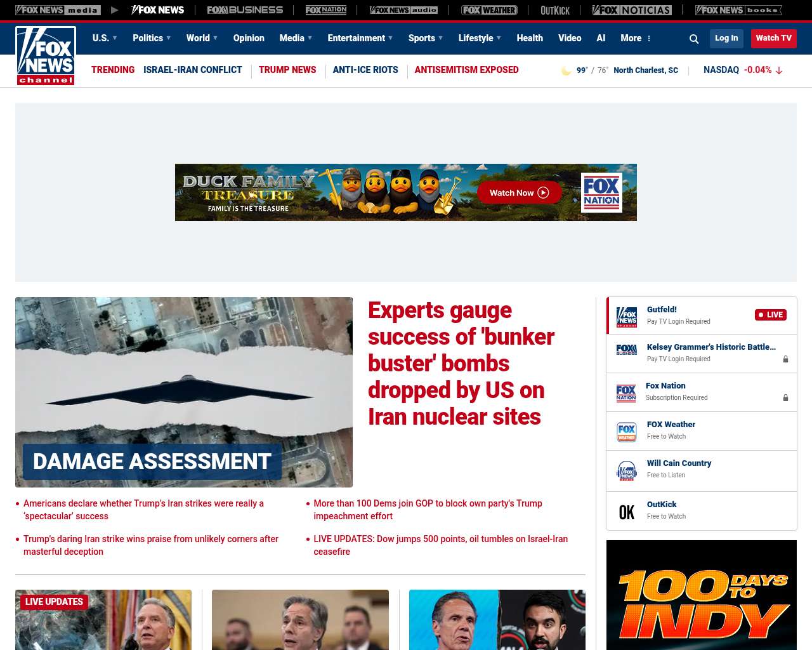Click the Fox News Channel logo
This screenshot has width=812, height=650.
tap(46, 56)
